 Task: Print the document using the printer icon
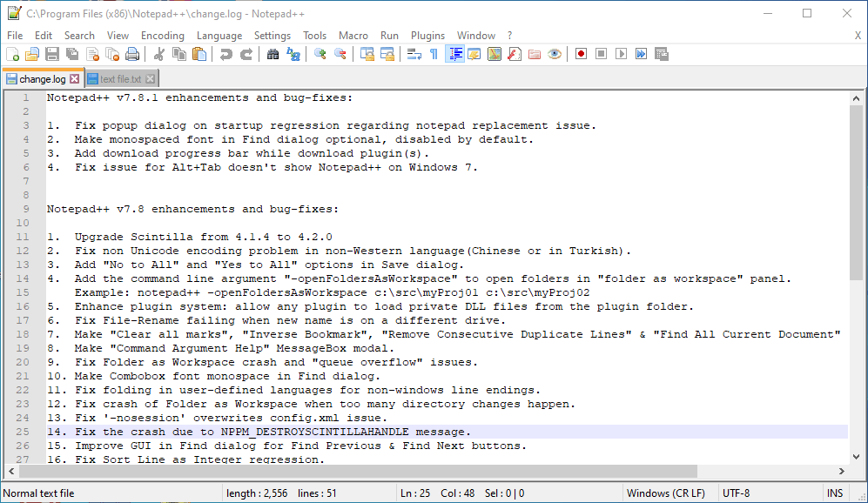(x=132, y=54)
